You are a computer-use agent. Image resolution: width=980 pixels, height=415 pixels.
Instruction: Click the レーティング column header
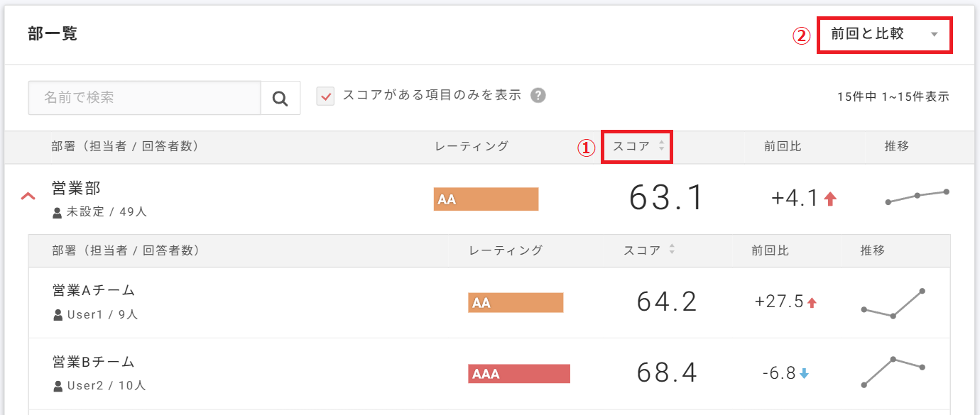coord(472,146)
